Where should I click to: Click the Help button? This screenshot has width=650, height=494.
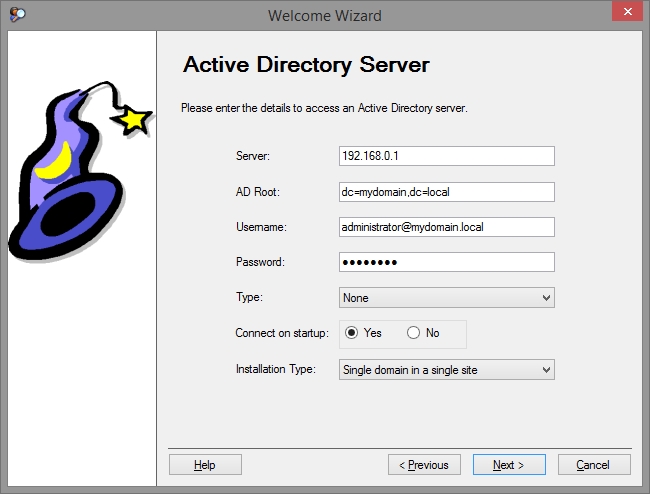(x=205, y=465)
